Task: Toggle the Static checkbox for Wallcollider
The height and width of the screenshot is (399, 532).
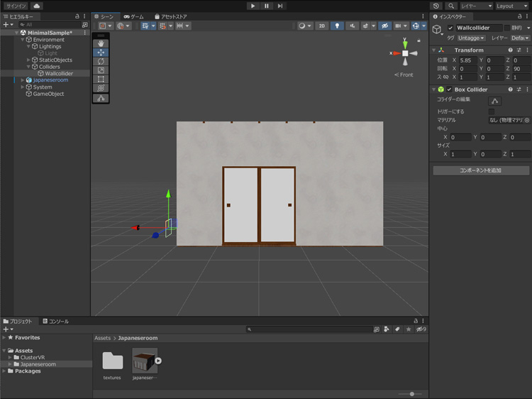Action: pyautogui.click(x=506, y=28)
